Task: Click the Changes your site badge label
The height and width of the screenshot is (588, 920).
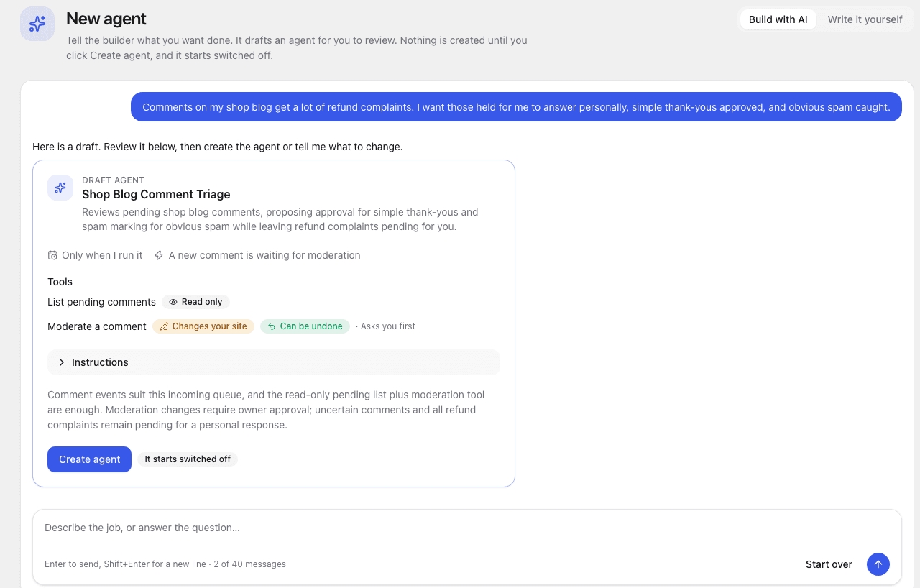Action: pos(209,326)
